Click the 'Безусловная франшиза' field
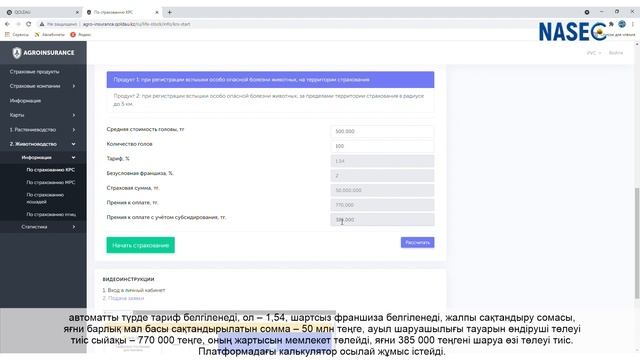 pyautogui.click(x=382, y=176)
